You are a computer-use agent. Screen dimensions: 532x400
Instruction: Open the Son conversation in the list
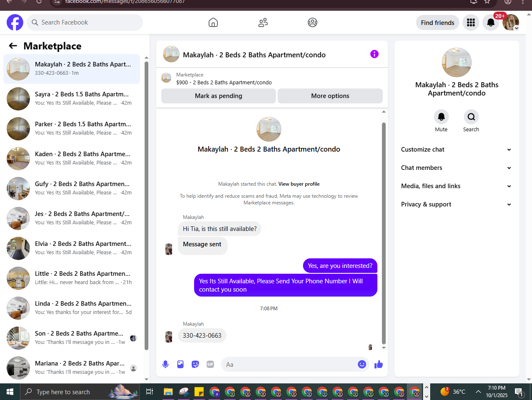[71, 338]
